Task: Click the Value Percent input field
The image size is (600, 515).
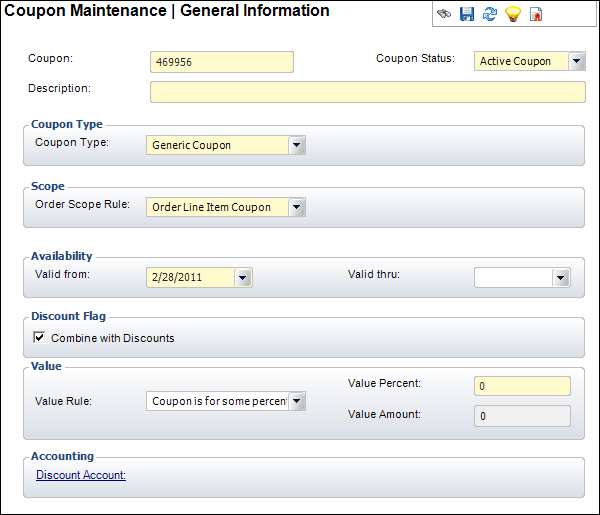Action: tap(522, 386)
